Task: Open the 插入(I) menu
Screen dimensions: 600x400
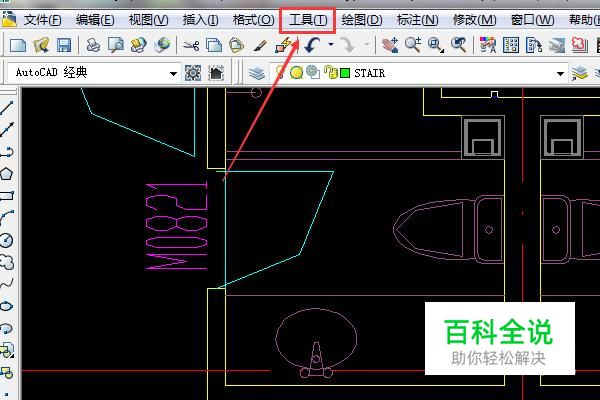Action: coord(201,20)
